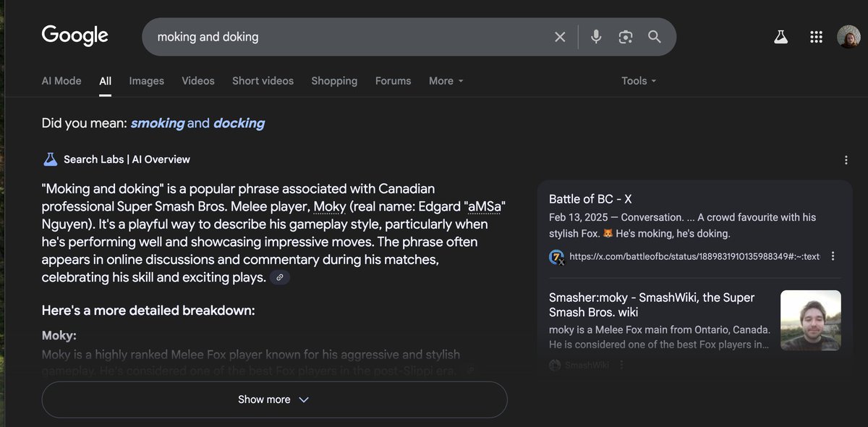Click the underlined 'Moky' term in overview
Screen dimensions: 868x427
click(330, 206)
